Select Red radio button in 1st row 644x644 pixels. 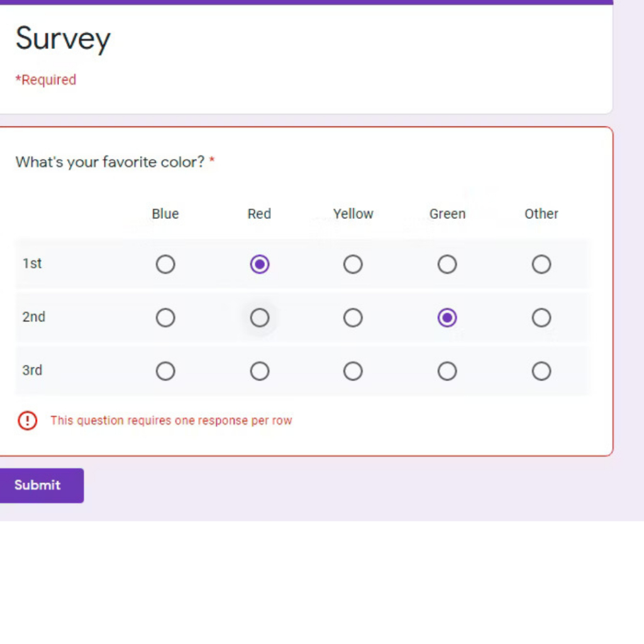tap(259, 264)
